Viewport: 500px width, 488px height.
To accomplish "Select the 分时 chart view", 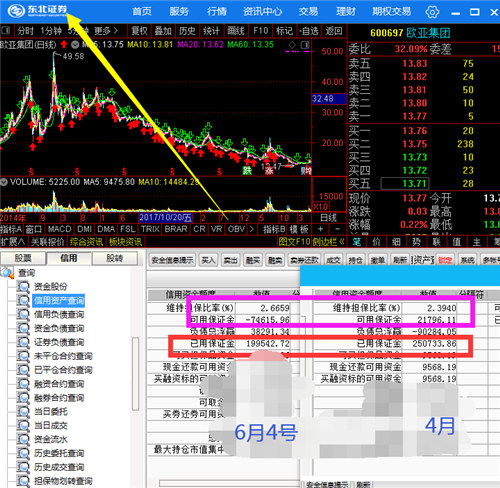I will click(x=25, y=31).
